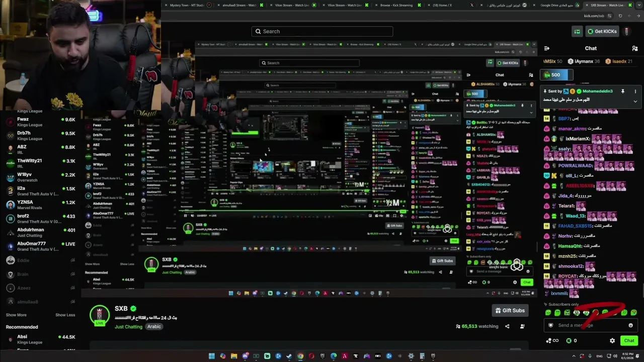The image size is (644, 362).
Task: Click username FAHAD_SXB515 in chat
Action: [x=576, y=226]
